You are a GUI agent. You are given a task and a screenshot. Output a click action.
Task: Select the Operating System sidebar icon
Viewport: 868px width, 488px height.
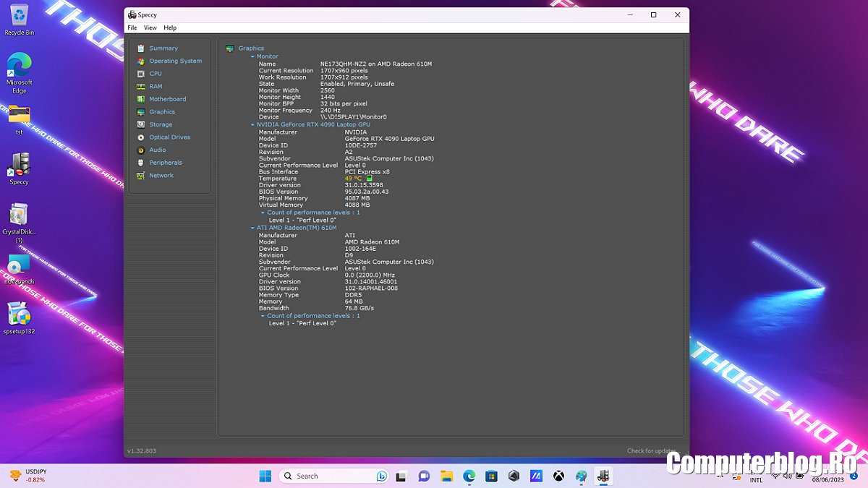coord(141,61)
